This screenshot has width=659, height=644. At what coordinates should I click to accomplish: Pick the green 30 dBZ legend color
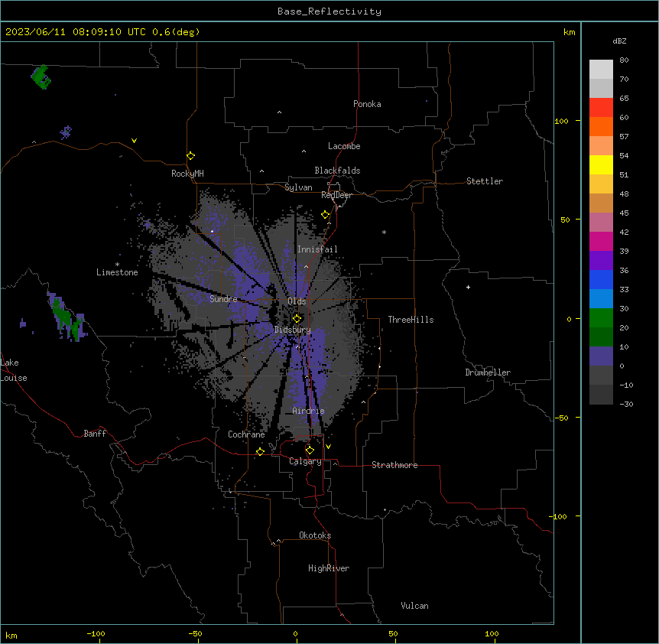[x=601, y=318]
